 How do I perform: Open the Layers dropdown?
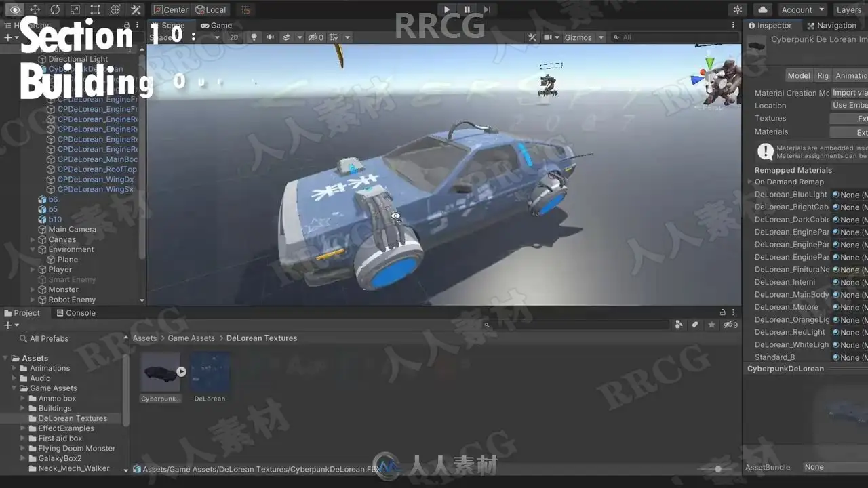[x=849, y=9]
